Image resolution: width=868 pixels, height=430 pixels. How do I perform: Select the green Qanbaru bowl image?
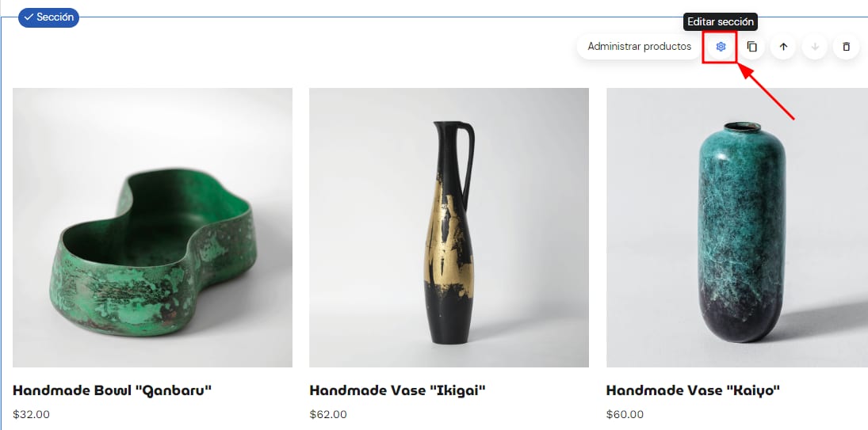coord(153,228)
